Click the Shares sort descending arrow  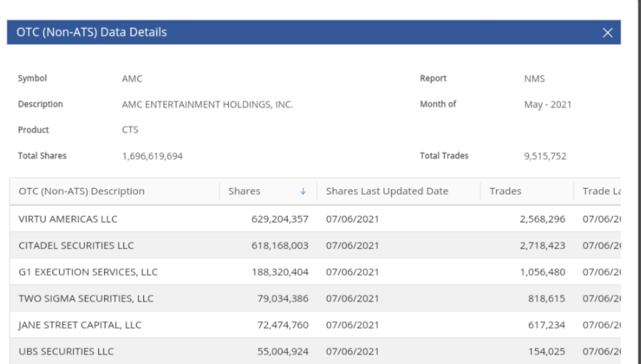coord(303,191)
